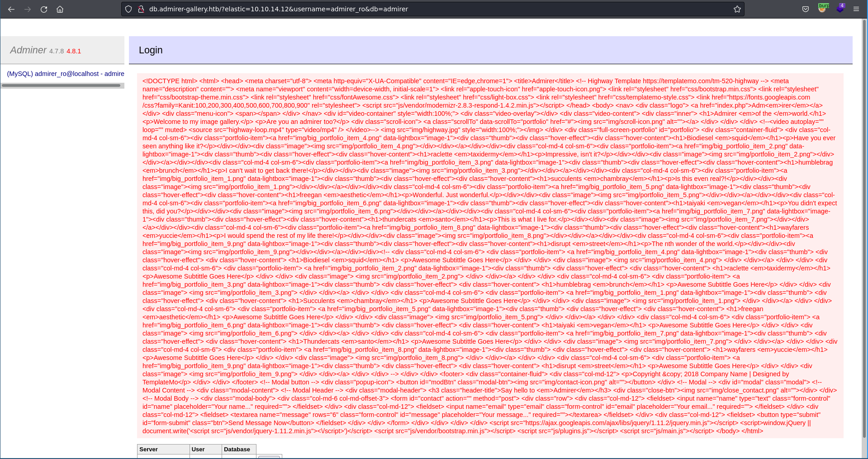Open the 4.8.1 new version link
This screenshot has width=868, height=459.
[74, 51]
